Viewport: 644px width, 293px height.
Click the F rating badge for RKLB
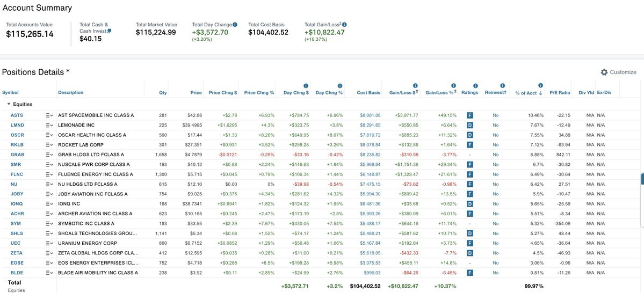(470, 145)
